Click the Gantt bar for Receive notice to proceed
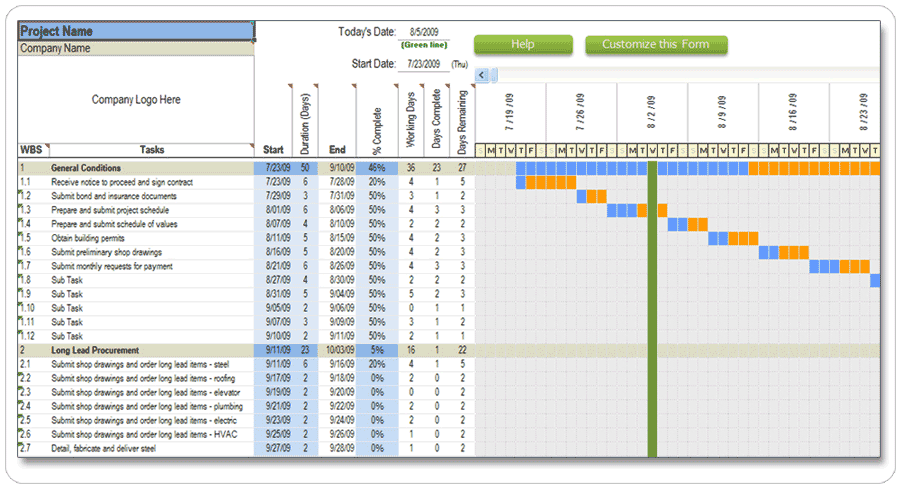Viewport: 900px width, 491px height. (x=546, y=183)
